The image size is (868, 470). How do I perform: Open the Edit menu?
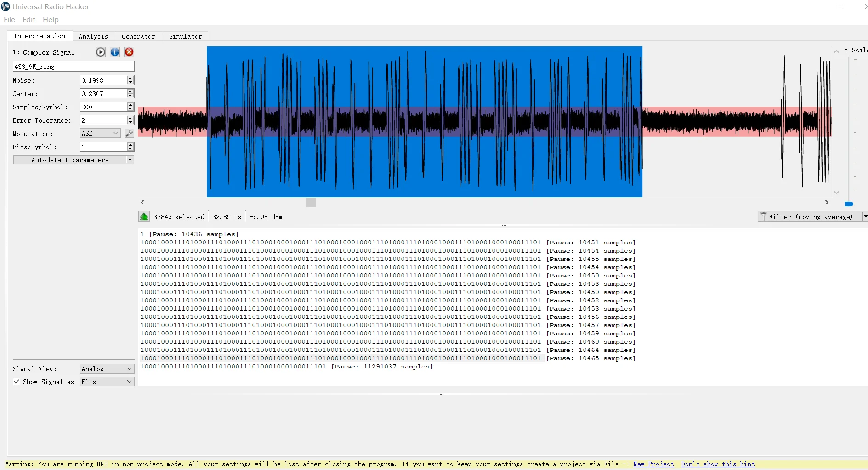(29, 20)
